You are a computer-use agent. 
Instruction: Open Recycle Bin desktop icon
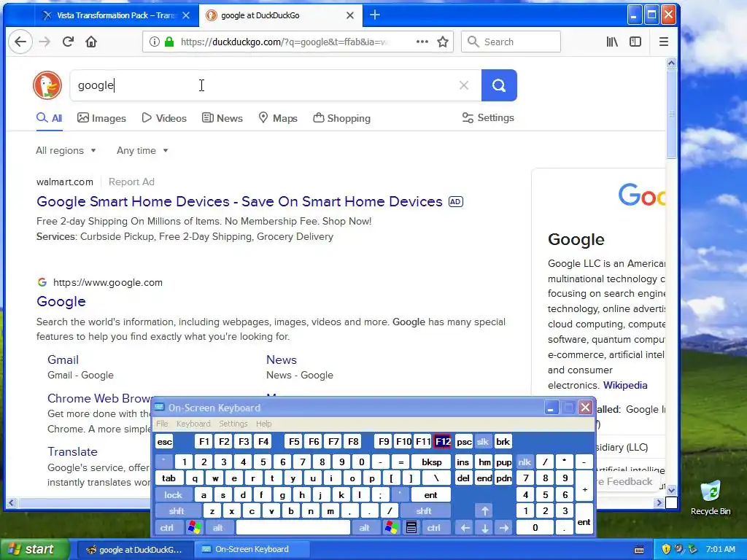click(711, 497)
